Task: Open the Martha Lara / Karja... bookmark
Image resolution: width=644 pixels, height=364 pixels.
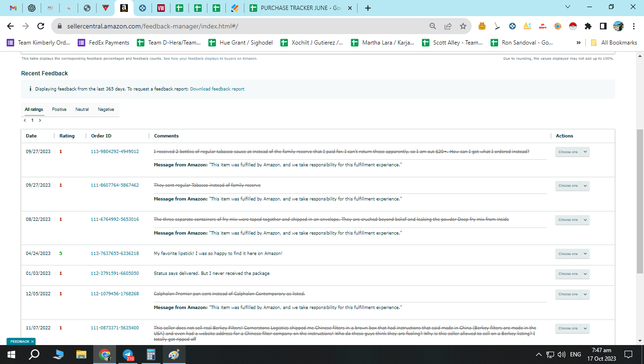Action: click(383, 43)
